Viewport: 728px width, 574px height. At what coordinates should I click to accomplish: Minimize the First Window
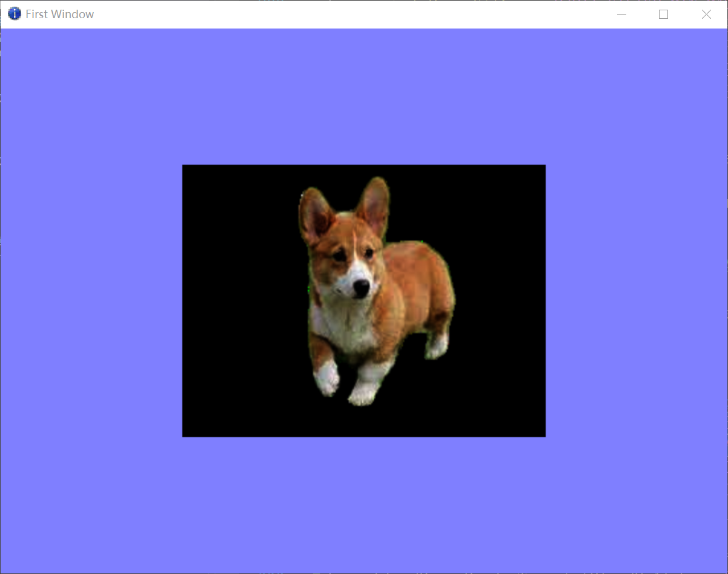point(621,15)
